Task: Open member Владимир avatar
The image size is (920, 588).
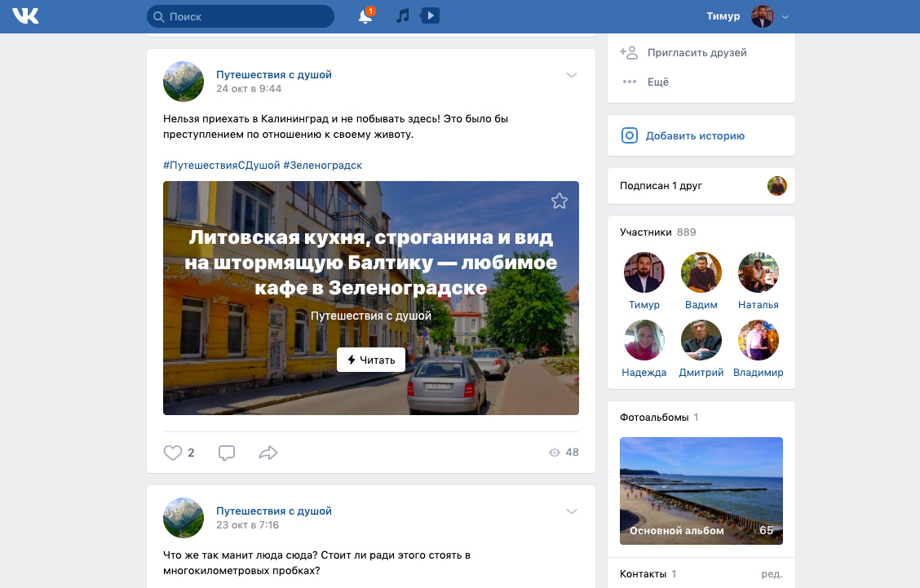Action: (x=758, y=340)
